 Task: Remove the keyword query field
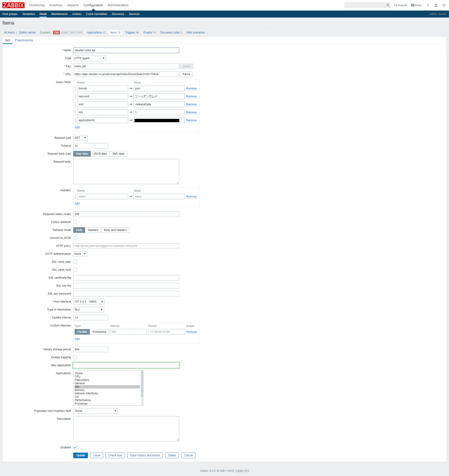click(192, 96)
